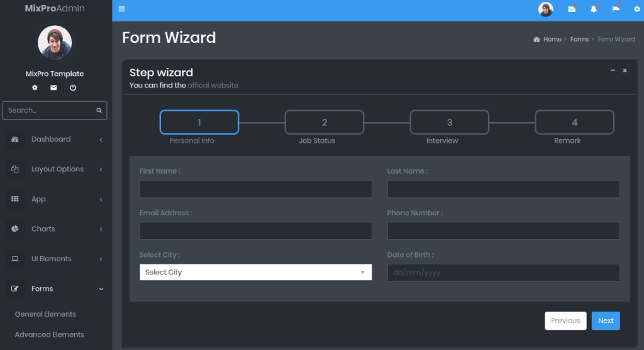Image resolution: width=644 pixels, height=350 pixels.
Task: Click the sidebar profile picture
Action: pyautogui.click(x=55, y=42)
